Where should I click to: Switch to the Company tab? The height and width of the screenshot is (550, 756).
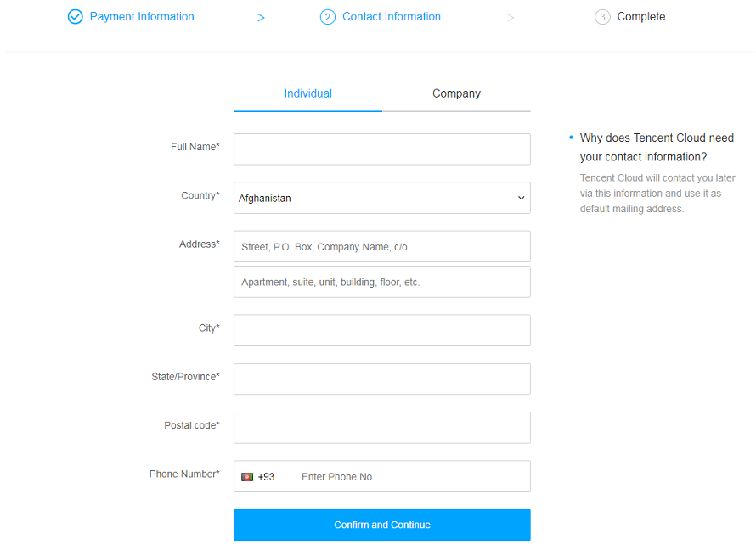click(456, 93)
